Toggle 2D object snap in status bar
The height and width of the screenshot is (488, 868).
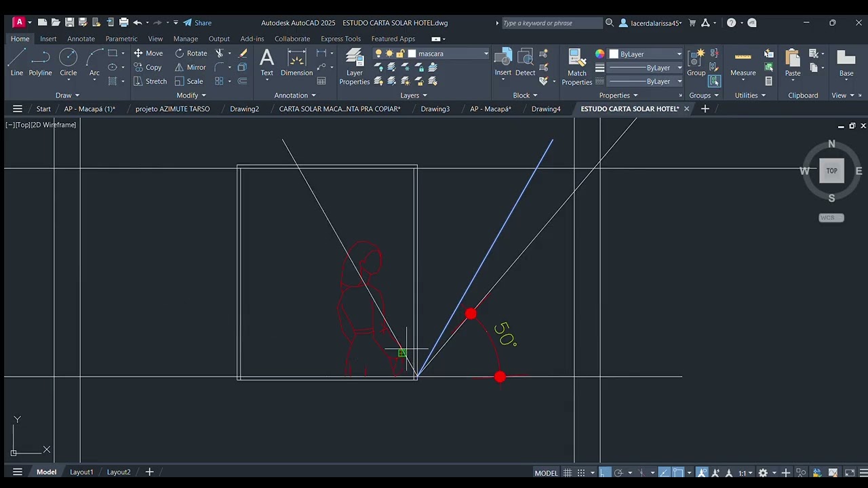677,472
